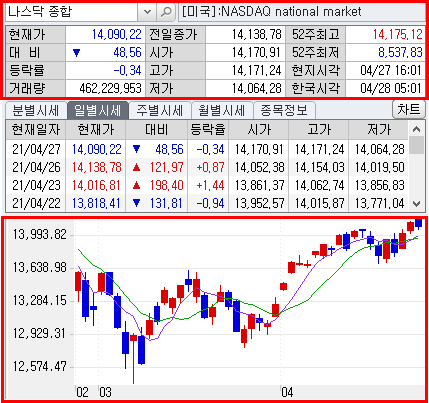Click the 차트 button

pyautogui.click(x=409, y=109)
